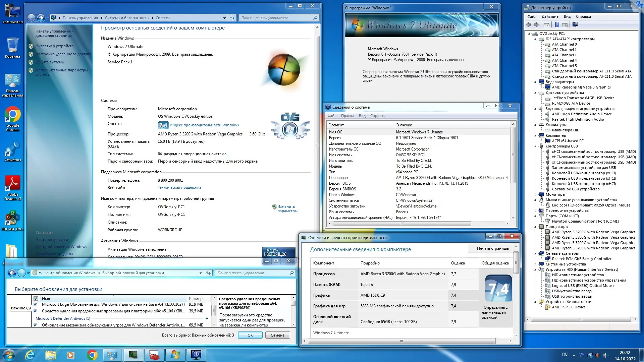Click scan for hardware changes icon
The height and width of the screenshot is (362, 644).
[575, 24]
